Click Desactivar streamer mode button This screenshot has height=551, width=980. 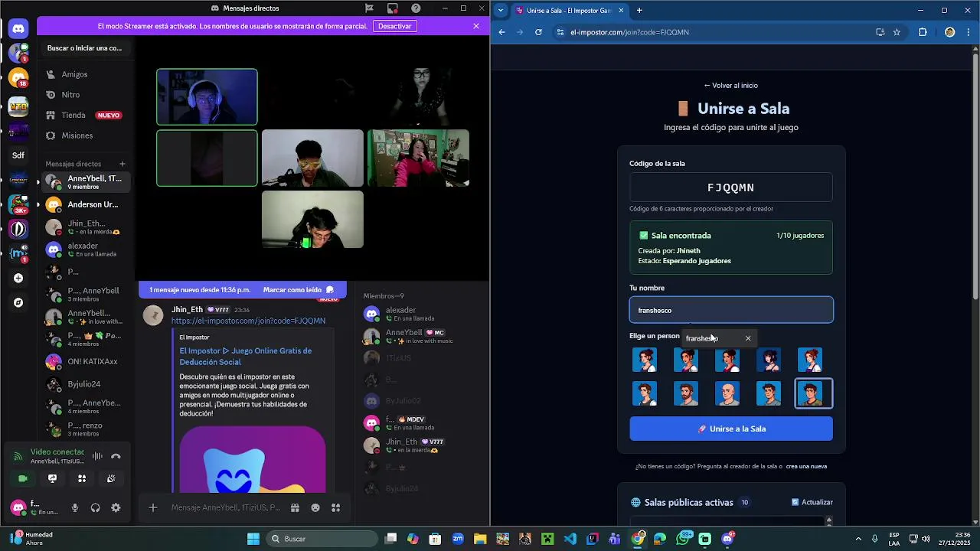pyautogui.click(x=395, y=26)
